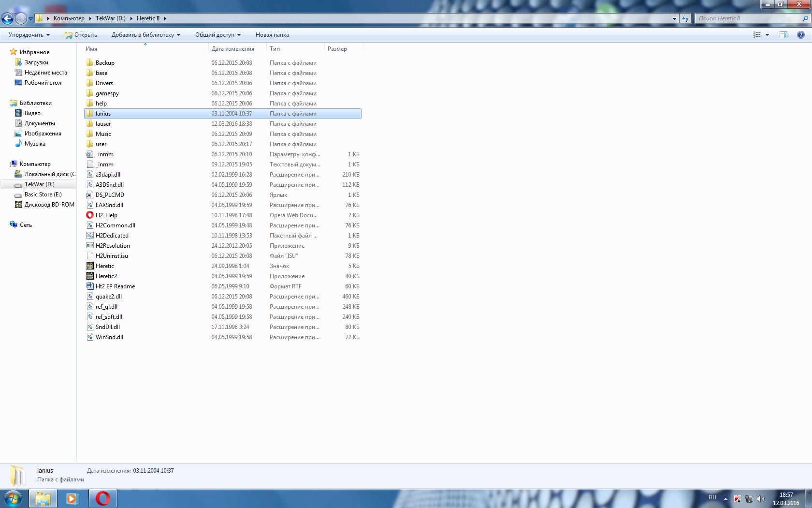
Task: Select the Drivers folder icon
Action: pos(90,83)
